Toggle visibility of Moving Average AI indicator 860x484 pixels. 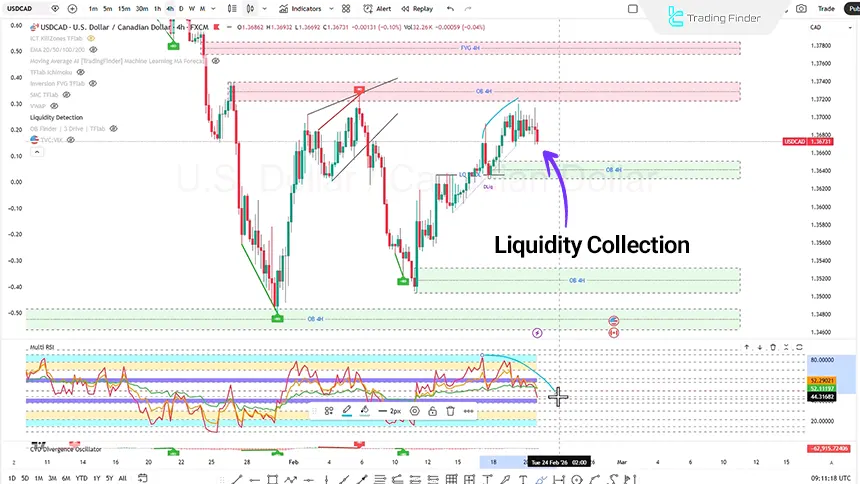coord(216,61)
